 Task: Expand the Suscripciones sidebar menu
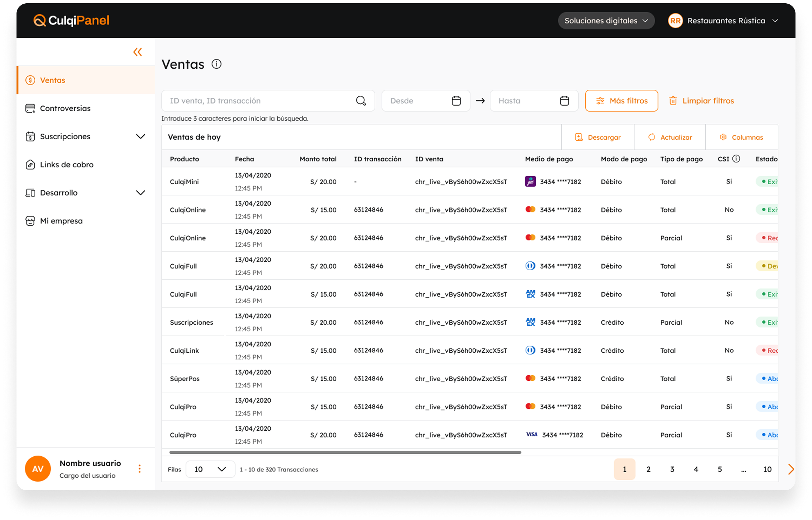click(140, 136)
